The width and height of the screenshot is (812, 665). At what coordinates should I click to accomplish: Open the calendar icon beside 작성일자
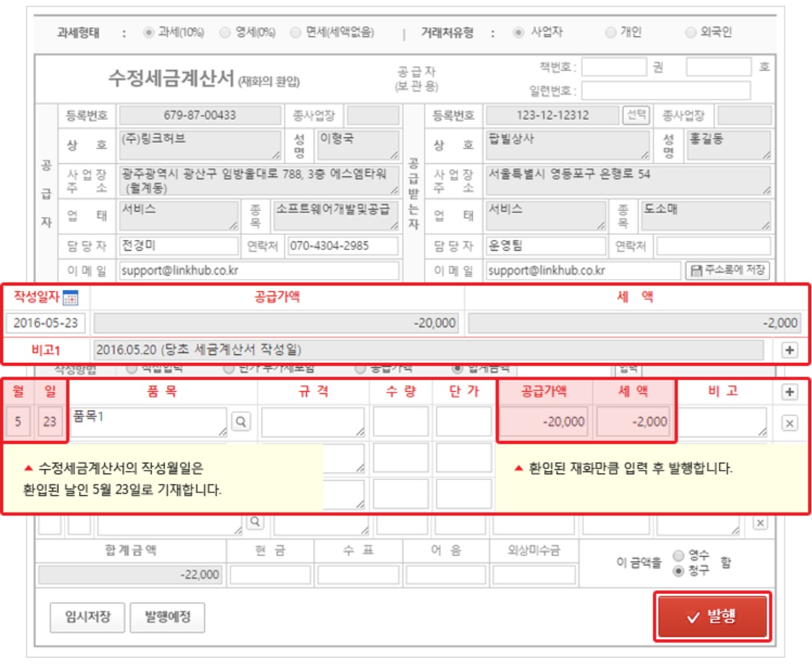coord(70,298)
